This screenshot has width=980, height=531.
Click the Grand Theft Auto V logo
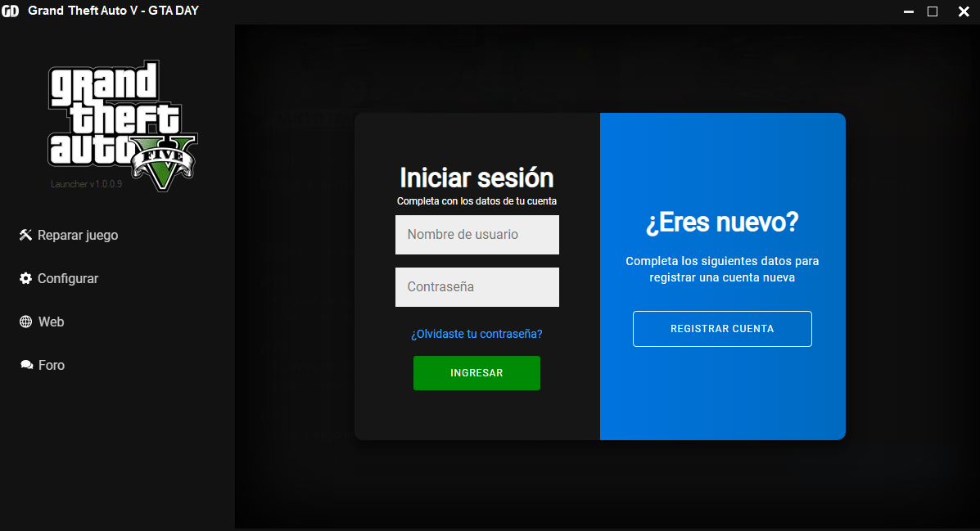(123, 124)
